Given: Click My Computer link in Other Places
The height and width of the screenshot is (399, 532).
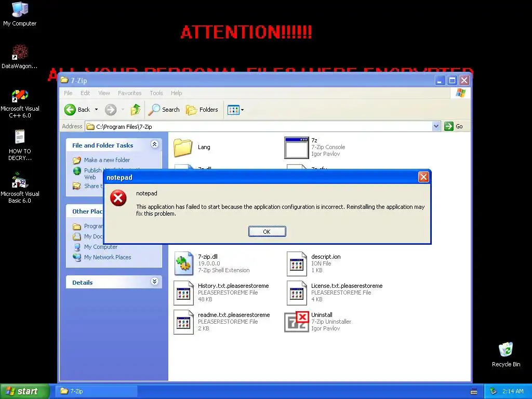Looking at the screenshot, I should coord(101,247).
